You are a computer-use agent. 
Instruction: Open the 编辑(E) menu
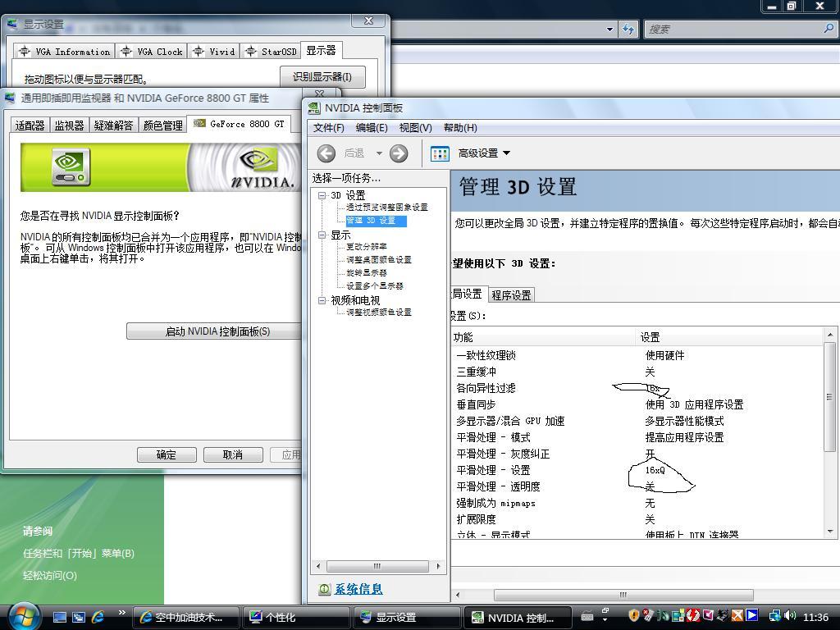click(372, 128)
